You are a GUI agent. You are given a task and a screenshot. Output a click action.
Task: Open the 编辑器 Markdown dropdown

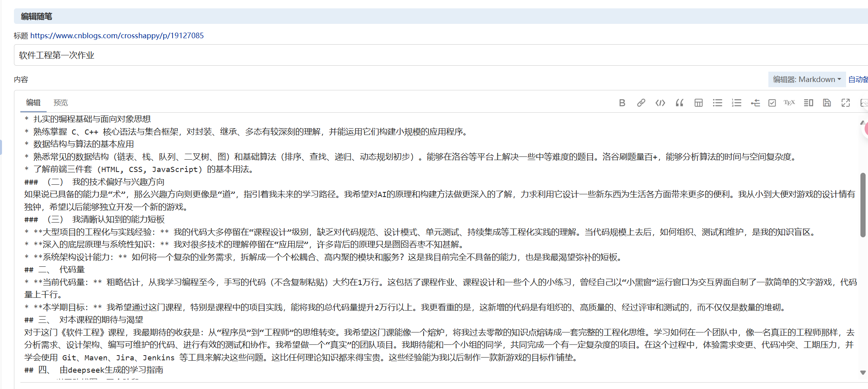click(x=807, y=79)
